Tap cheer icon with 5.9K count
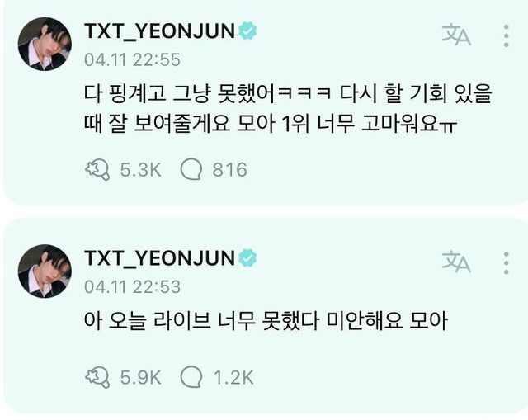528x420 pixels. click(97, 377)
